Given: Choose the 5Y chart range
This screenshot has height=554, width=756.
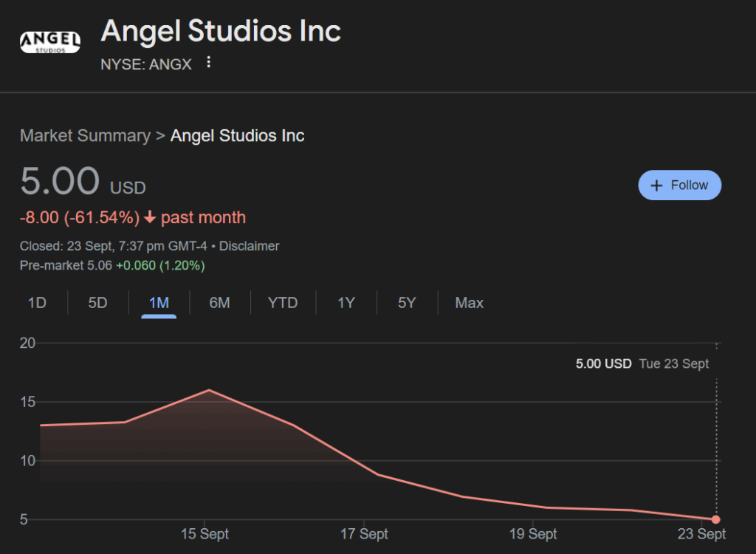Looking at the screenshot, I should pos(407,303).
